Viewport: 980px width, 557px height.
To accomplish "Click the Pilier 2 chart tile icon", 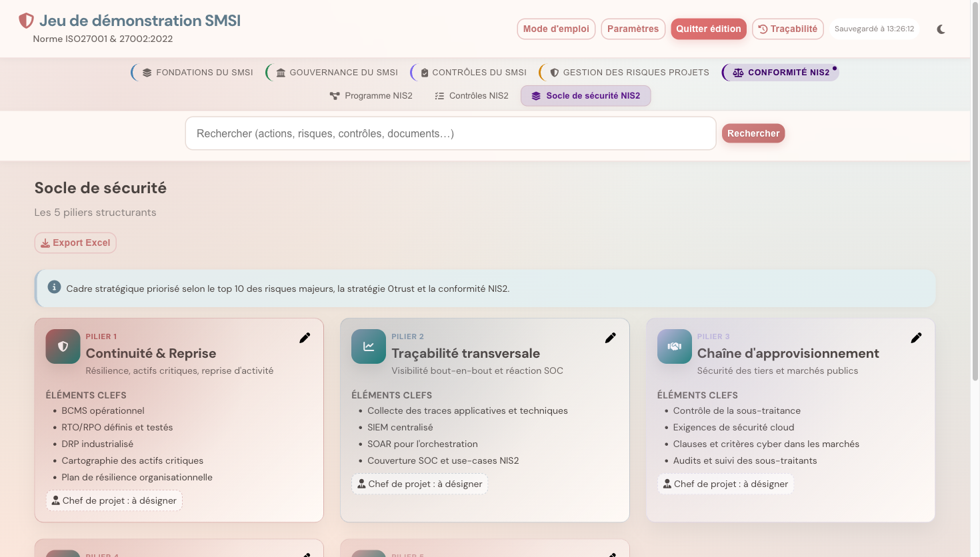I will pos(369,346).
